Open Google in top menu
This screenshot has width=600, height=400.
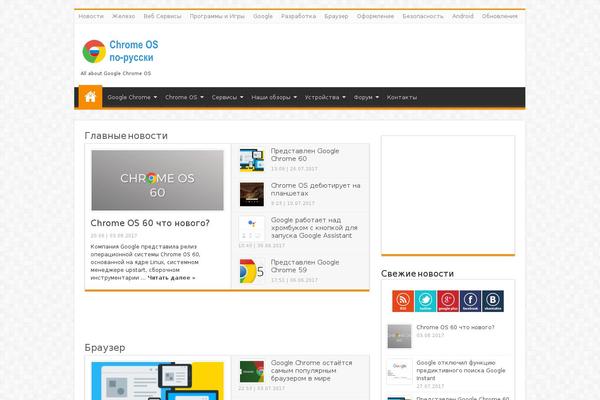pyautogui.click(x=263, y=16)
